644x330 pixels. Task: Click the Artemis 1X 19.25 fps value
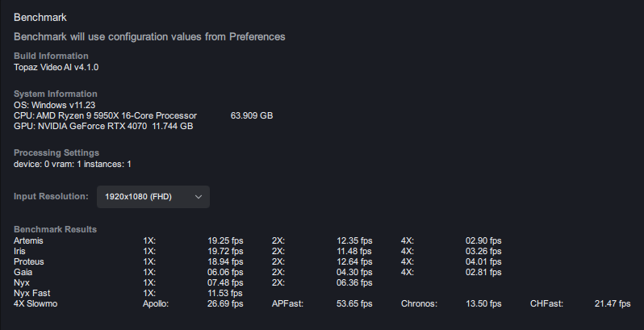[225, 240]
